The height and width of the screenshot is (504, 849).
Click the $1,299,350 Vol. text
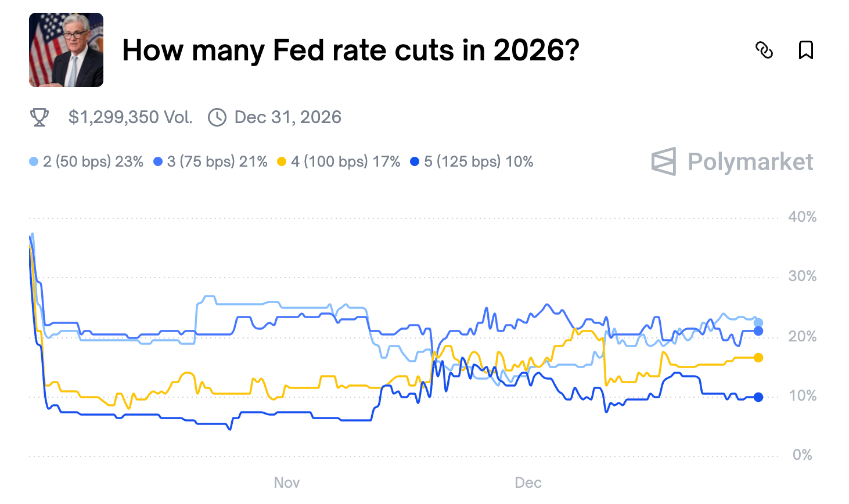coord(131,117)
